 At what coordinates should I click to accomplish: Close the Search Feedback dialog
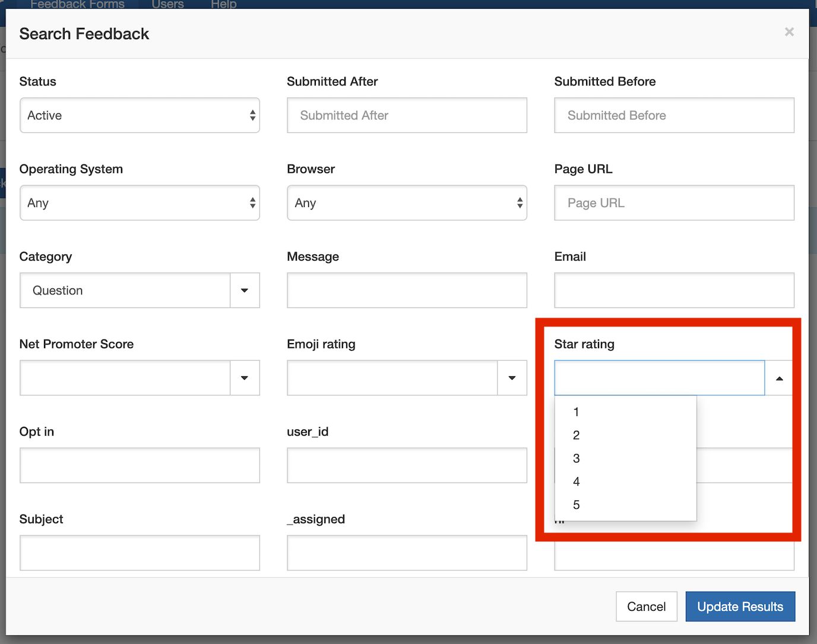click(x=789, y=32)
